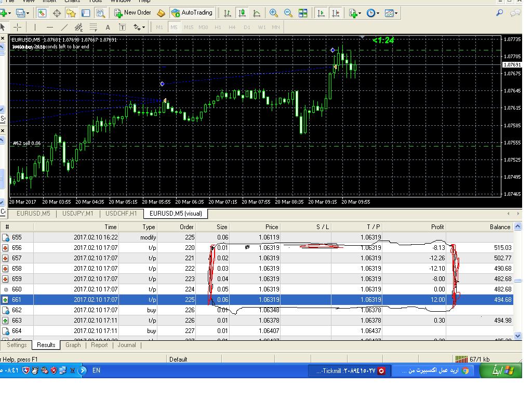Open the MetaEditor yellow book icon
This screenshot has height=399, width=532.
click(x=161, y=13)
